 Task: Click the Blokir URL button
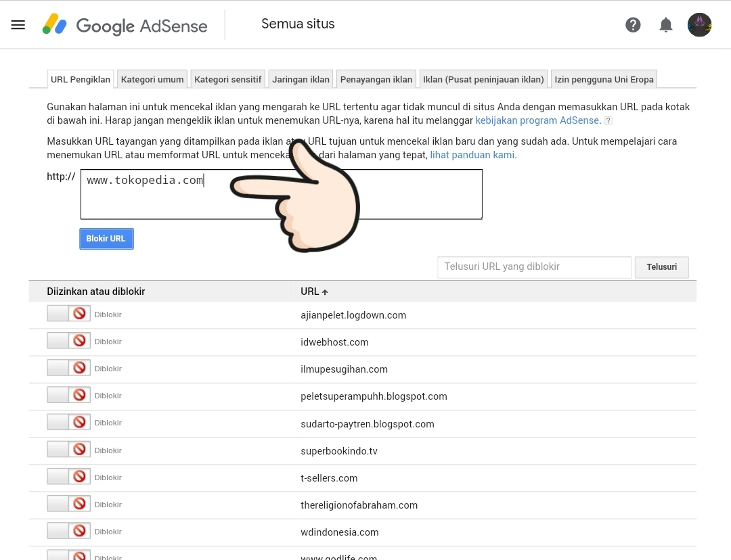[106, 239]
